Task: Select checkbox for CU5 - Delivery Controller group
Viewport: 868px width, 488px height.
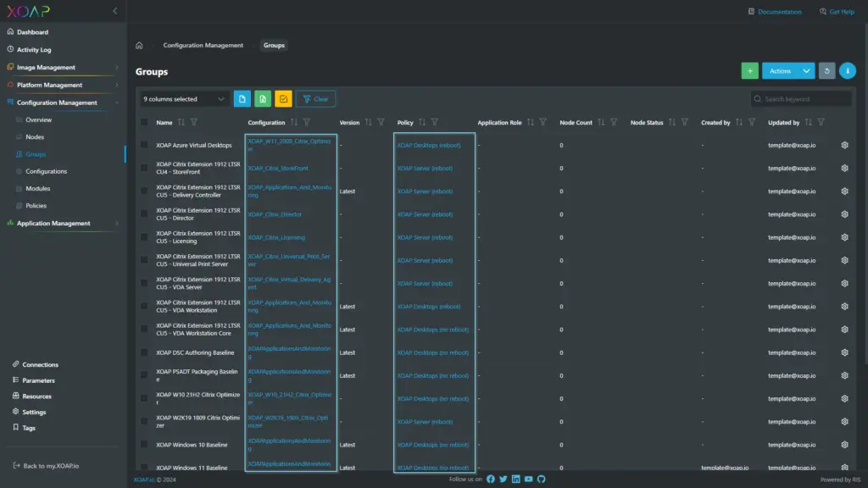Action: point(144,191)
